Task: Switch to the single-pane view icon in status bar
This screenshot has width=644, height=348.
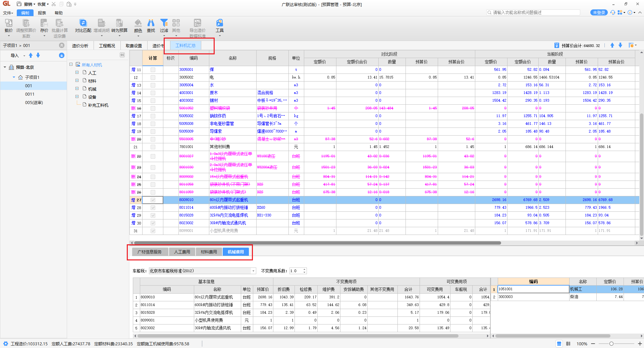Action: 559,344
